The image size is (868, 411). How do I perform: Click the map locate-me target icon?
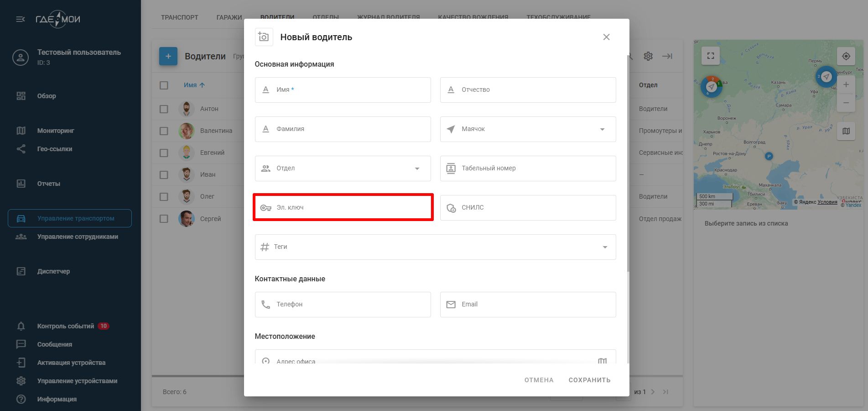tap(846, 56)
